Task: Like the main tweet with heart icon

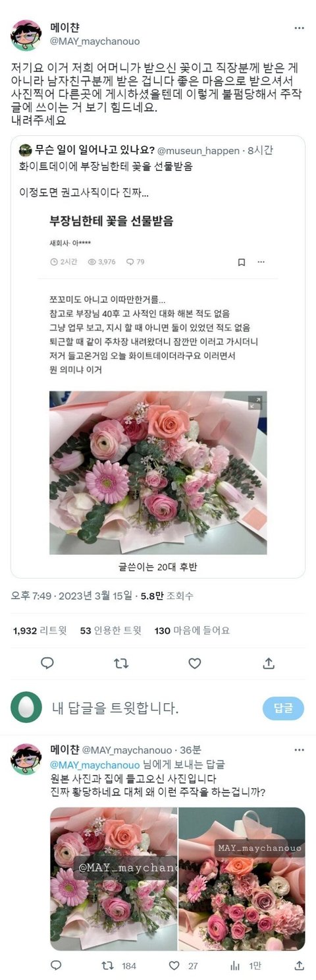Action: click(194, 663)
